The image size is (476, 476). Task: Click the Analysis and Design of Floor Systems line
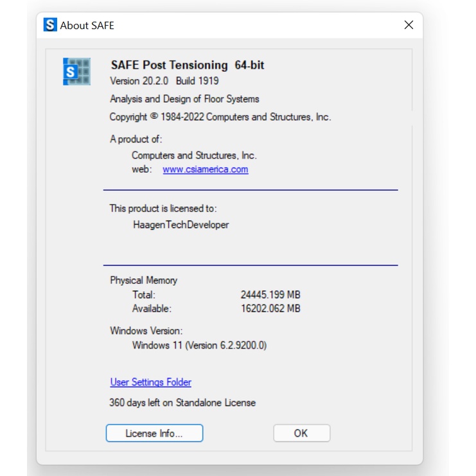pos(184,99)
